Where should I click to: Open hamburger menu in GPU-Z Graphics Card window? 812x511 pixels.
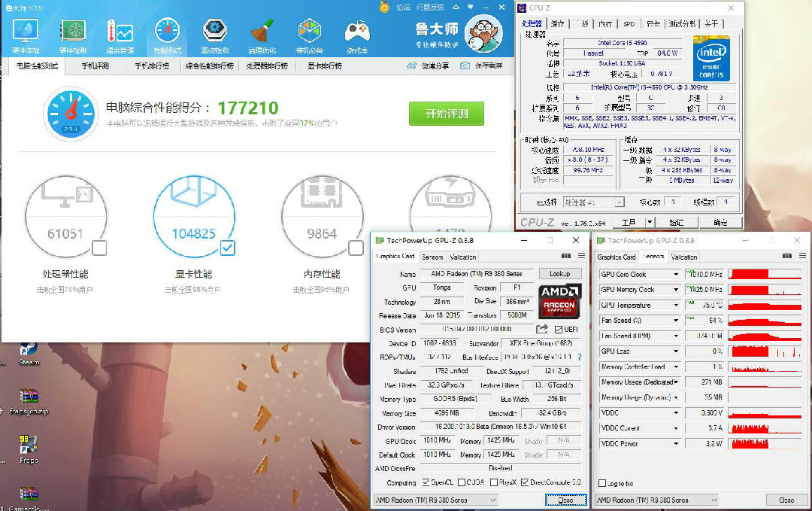(581, 256)
